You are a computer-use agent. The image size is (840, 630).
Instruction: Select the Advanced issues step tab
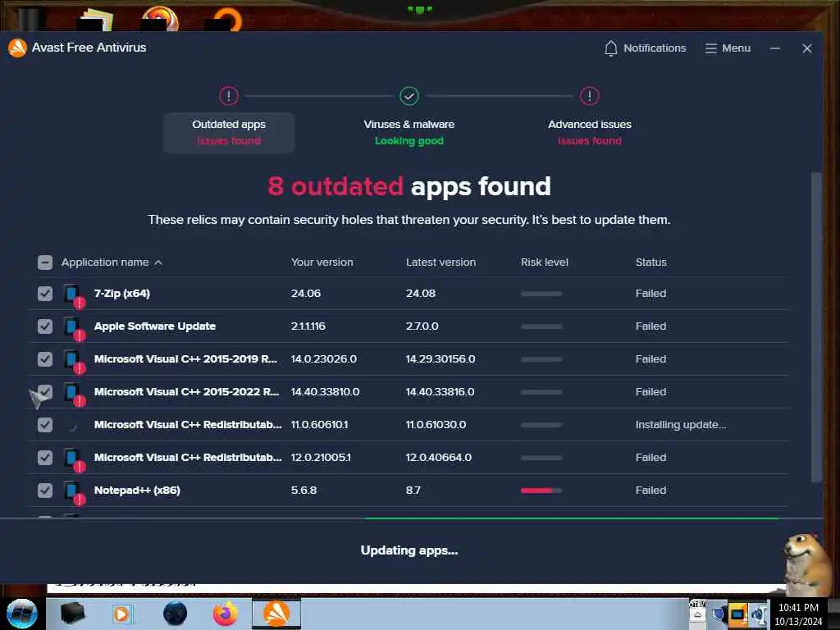point(589,132)
